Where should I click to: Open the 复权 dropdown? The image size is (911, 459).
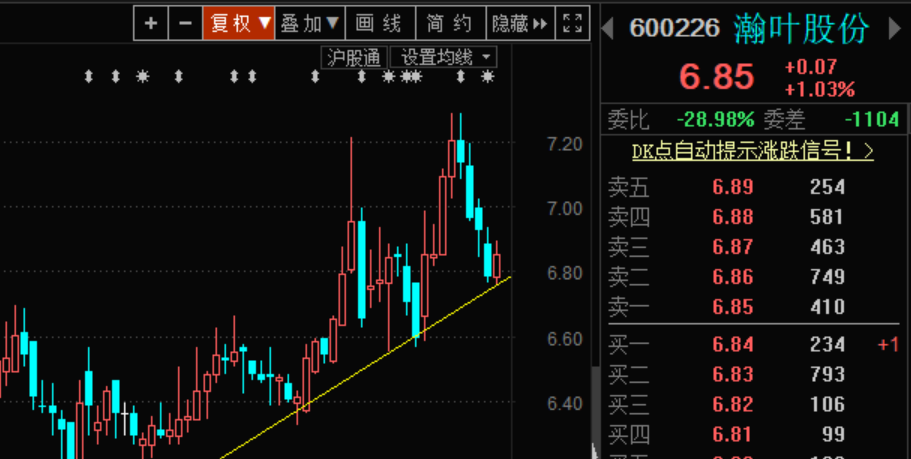[239, 23]
